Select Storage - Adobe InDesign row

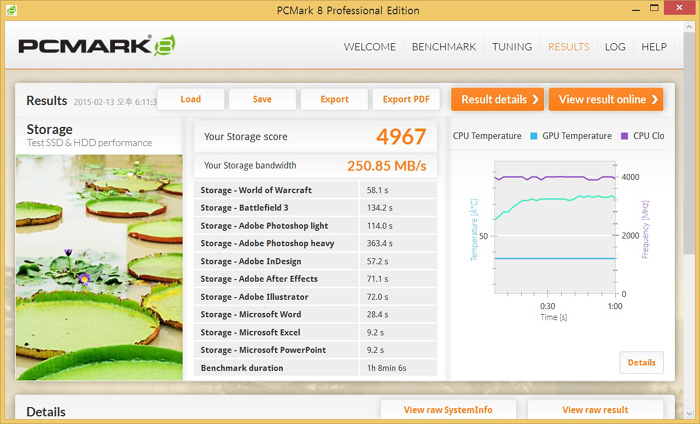316,261
